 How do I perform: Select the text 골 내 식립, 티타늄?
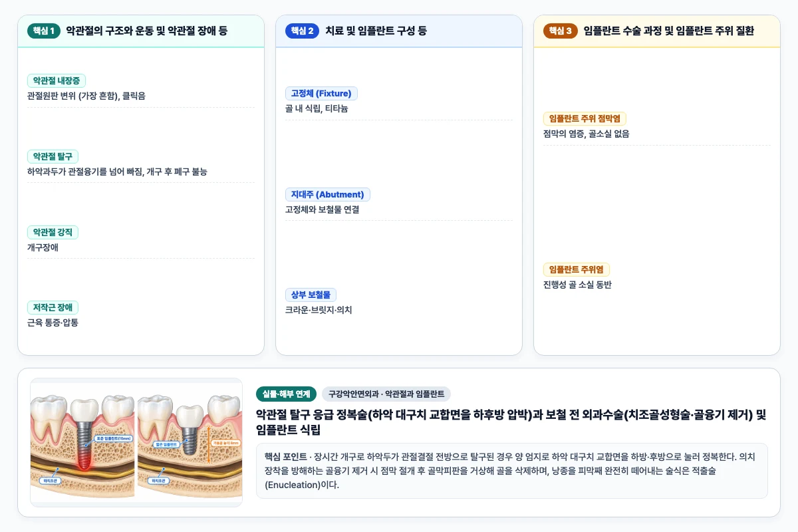click(317, 109)
